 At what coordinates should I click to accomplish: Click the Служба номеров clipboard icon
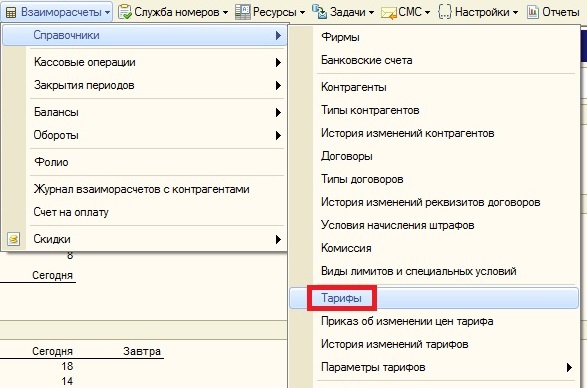coord(125,12)
